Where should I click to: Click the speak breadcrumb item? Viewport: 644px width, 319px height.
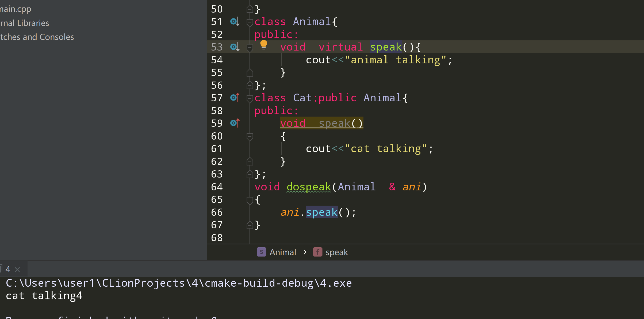point(336,252)
